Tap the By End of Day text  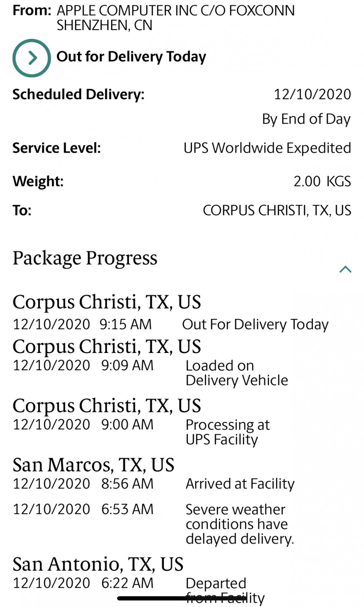(x=306, y=119)
